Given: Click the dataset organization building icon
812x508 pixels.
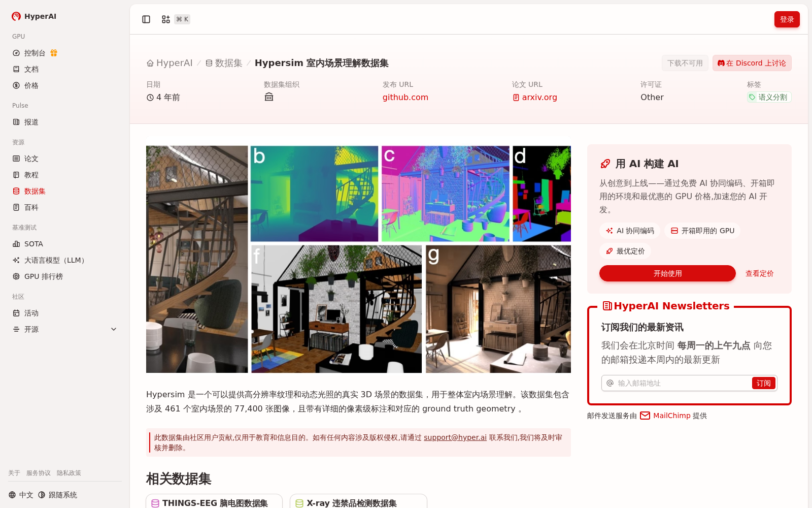Looking at the screenshot, I should [269, 97].
